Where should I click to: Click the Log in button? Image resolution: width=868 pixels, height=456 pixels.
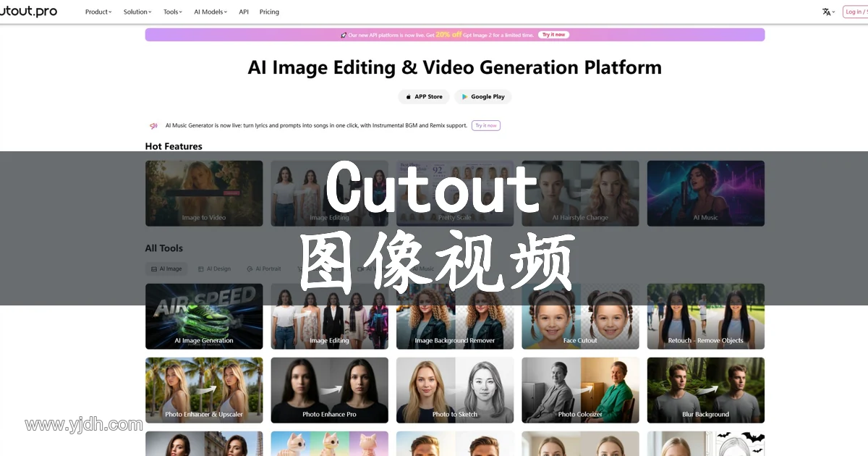855,12
